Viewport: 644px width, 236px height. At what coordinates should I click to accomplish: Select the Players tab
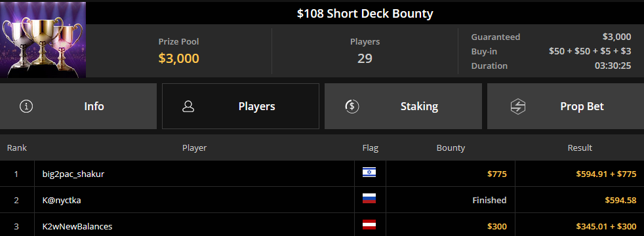241,106
